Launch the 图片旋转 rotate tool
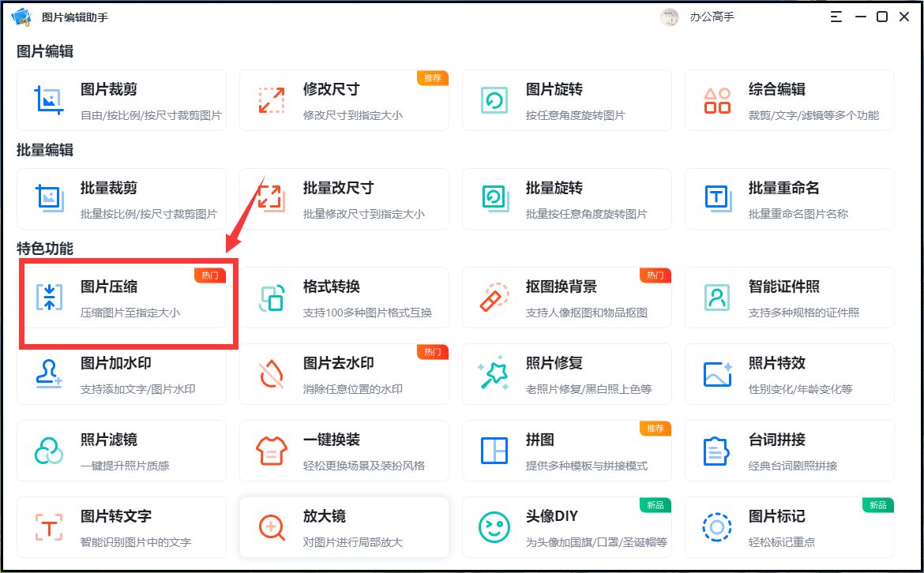 point(567,100)
